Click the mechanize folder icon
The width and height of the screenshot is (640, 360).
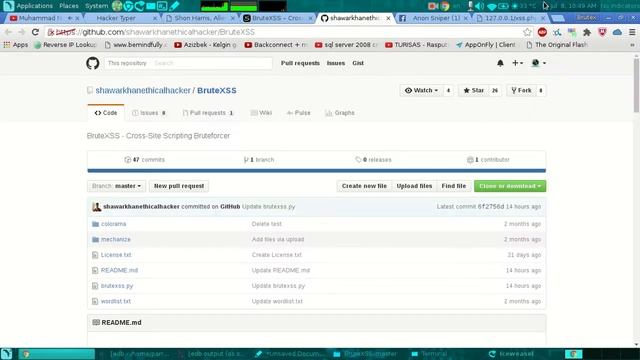[96, 240]
